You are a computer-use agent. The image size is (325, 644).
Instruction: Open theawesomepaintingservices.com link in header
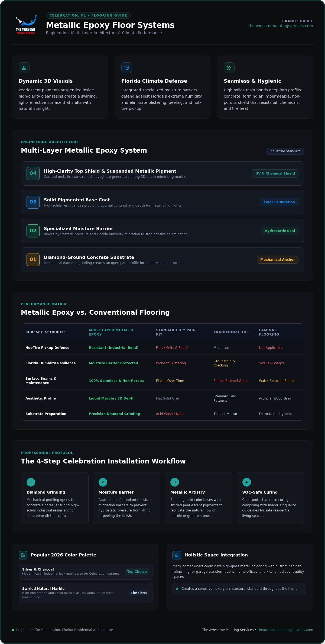pyautogui.click(x=281, y=26)
